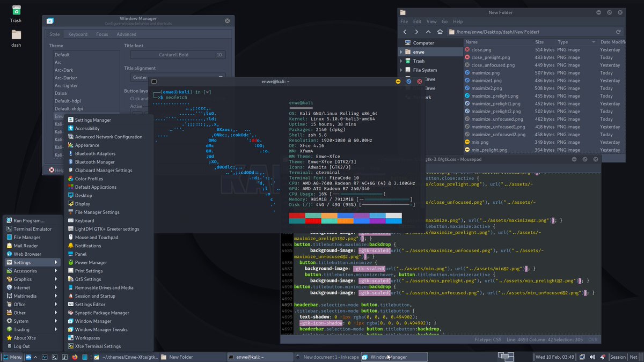Image resolution: width=644 pixels, height=362 pixels.
Task: Launch Firefox from the panel
Action: pyautogui.click(x=74, y=357)
